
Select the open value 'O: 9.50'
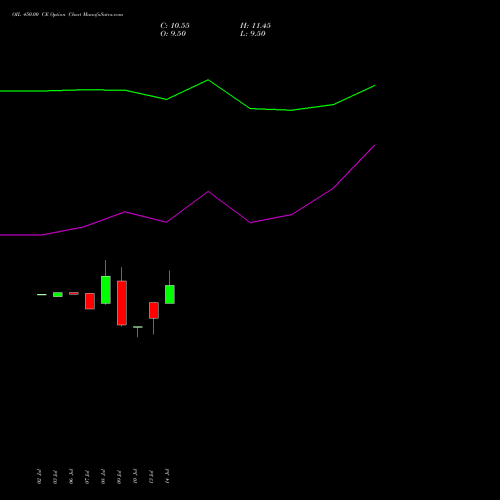pyautogui.click(x=173, y=34)
